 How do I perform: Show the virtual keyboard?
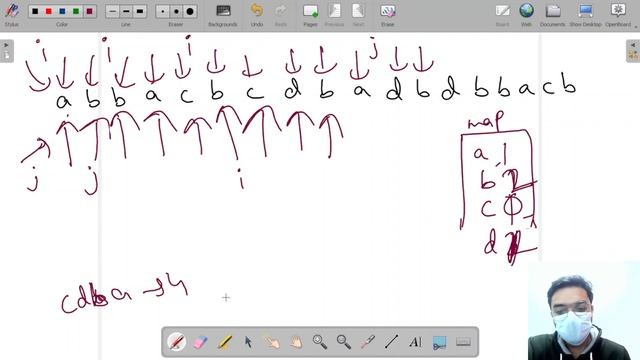pyautogui.click(x=463, y=342)
